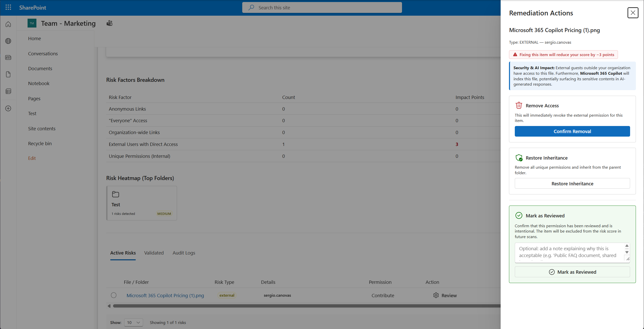Open the SharePoint app launcher waffle icon
This screenshot has height=329, width=644.
point(8,7)
